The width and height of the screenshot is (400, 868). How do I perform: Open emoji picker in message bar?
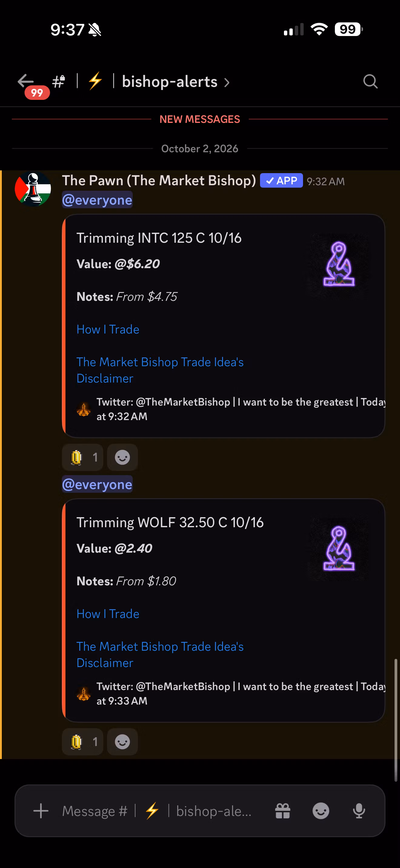point(321,811)
